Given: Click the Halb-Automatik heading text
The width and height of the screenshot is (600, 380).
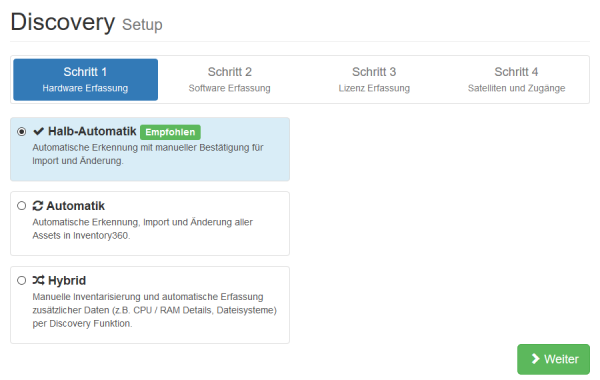Looking at the screenshot, I should (92, 131).
